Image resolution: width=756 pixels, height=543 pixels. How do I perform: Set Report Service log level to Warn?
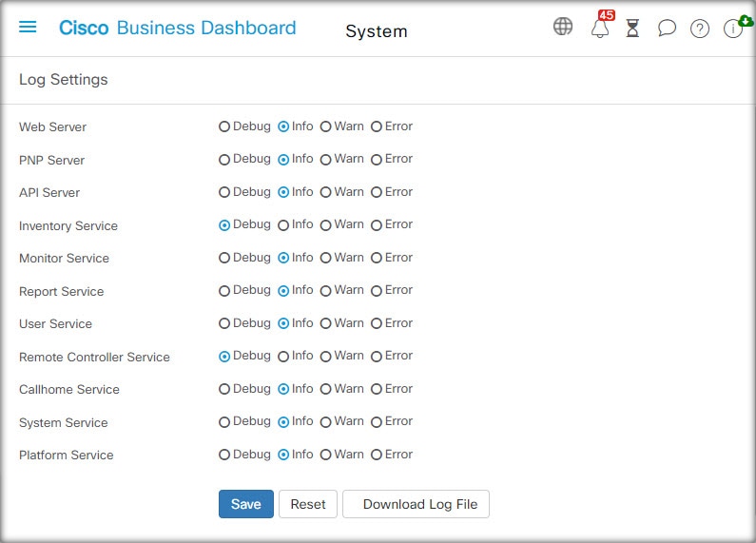pyautogui.click(x=326, y=290)
